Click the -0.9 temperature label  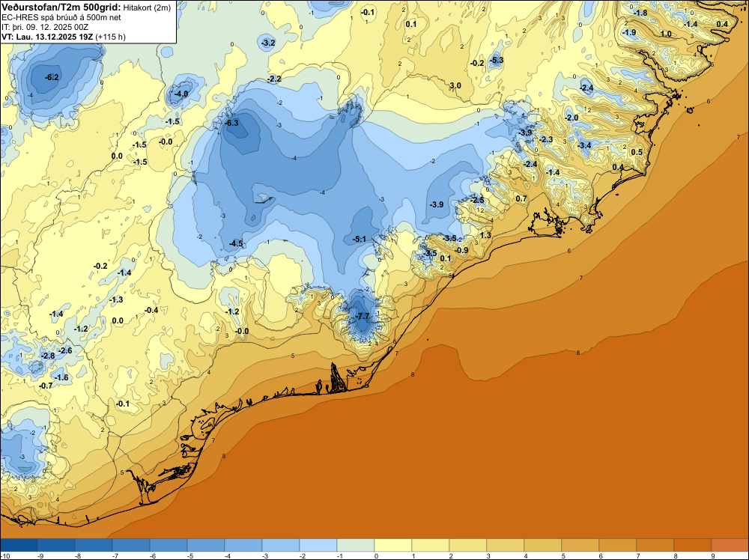(461, 251)
